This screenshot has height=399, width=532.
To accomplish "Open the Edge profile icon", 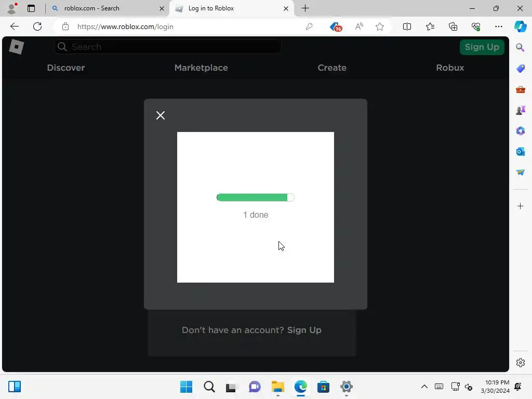I will click(11, 8).
